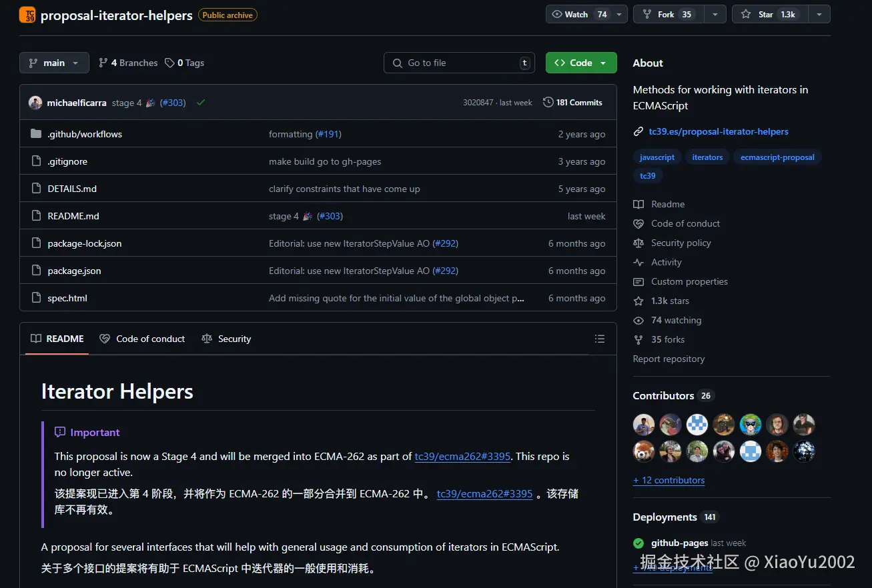Click the 'make build go to gh-pages' commit message
872x588 pixels.
(325, 161)
